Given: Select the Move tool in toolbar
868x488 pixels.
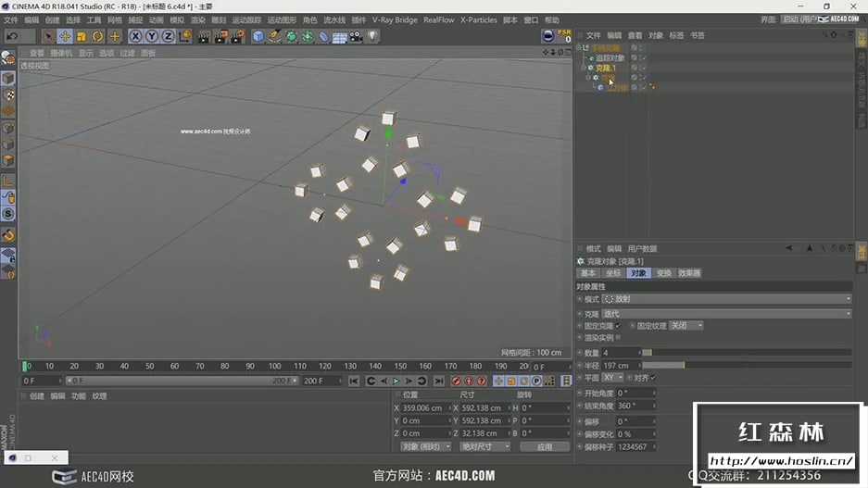Looking at the screenshot, I should [x=65, y=36].
